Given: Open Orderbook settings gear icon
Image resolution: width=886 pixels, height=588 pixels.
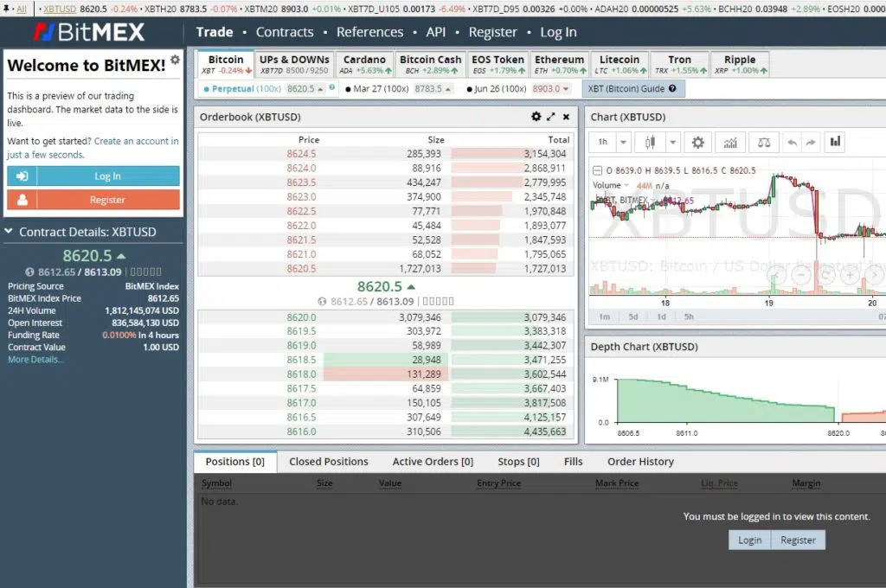Looking at the screenshot, I should (536, 117).
